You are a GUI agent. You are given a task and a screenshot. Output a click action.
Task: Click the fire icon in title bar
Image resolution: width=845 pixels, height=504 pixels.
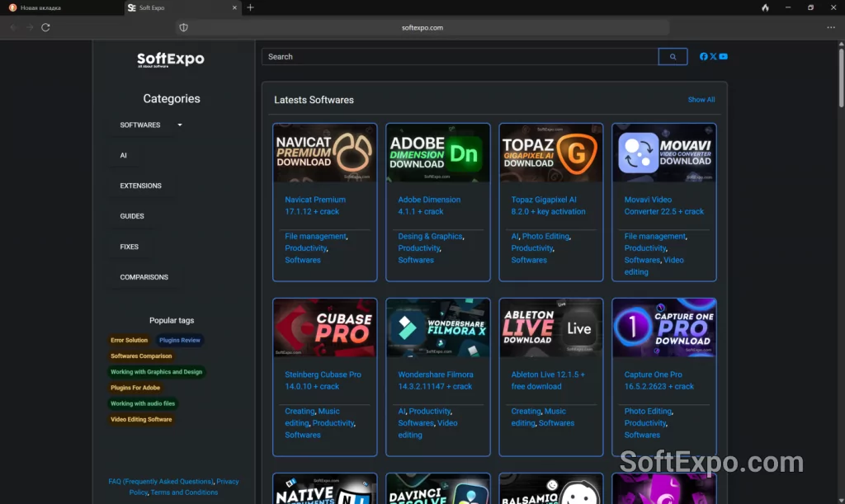765,7
